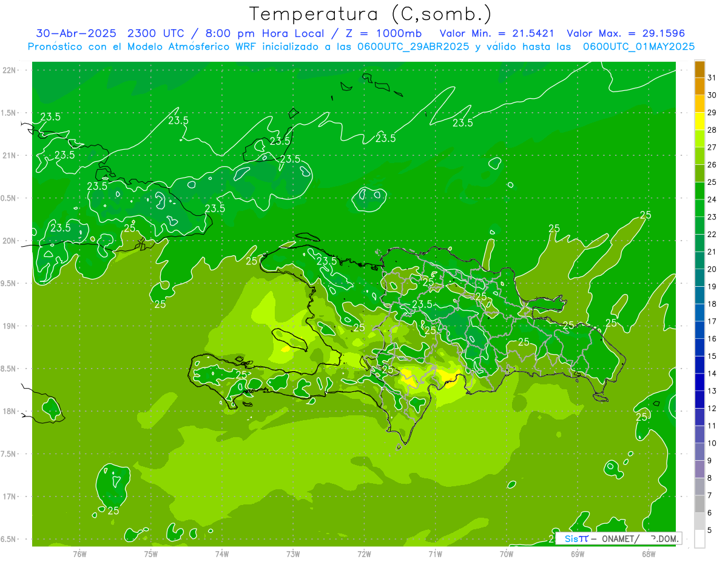This screenshot has width=728, height=562.
Task: Click the "Temperatura (C,somb.)" map title
Action: 371,13
